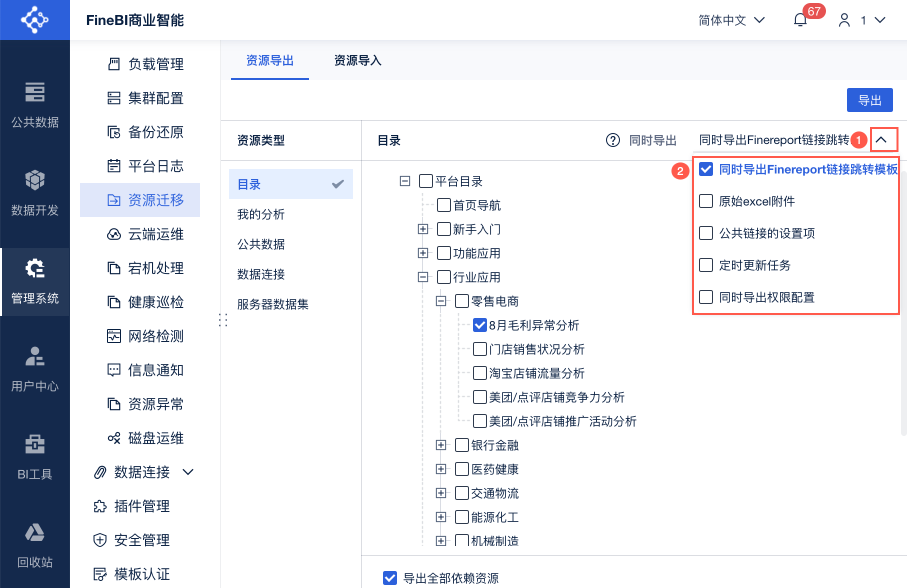Click the 模板认证 menu icon
907x588 pixels.
[x=100, y=574]
